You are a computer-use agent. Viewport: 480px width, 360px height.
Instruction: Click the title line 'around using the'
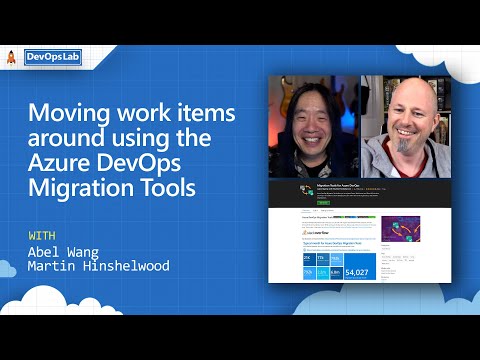(119, 138)
